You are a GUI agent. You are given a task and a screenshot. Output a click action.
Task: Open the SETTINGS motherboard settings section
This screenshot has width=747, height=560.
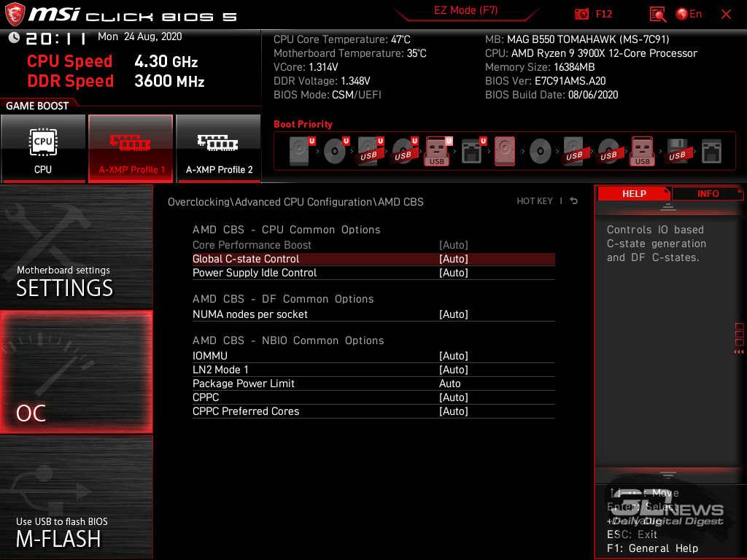coord(76,246)
